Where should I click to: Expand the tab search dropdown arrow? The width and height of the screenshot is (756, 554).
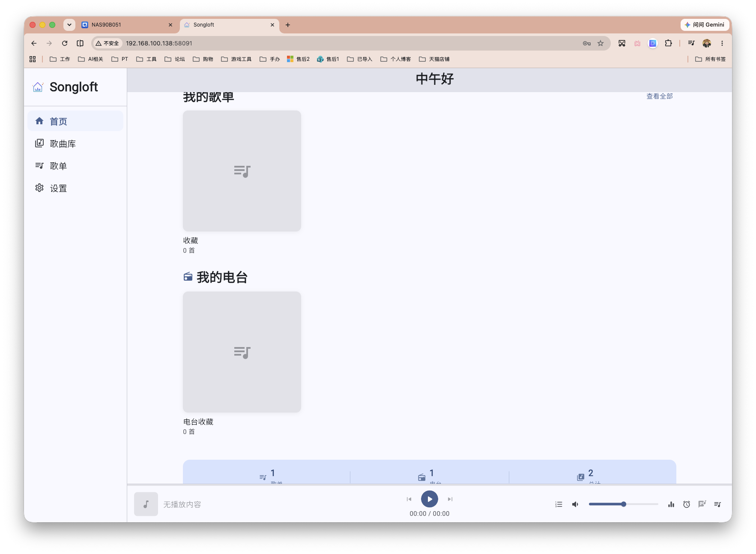coord(69,25)
